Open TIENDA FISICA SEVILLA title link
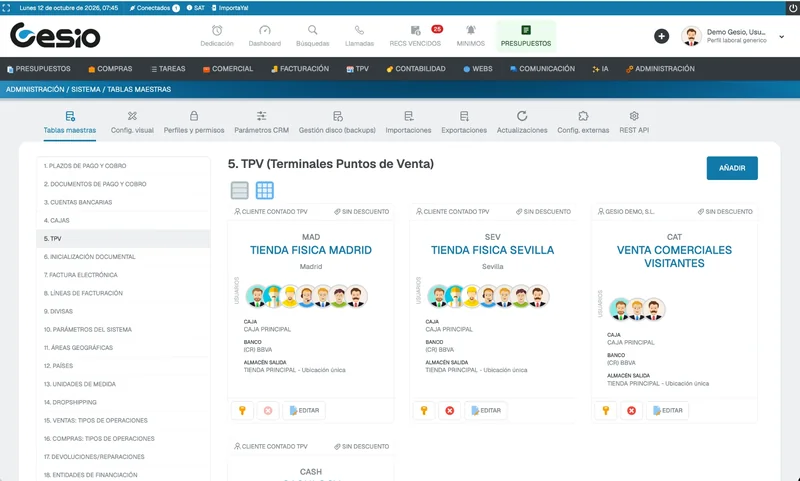This screenshot has width=800, height=481. pyautogui.click(x=492, y=250)
